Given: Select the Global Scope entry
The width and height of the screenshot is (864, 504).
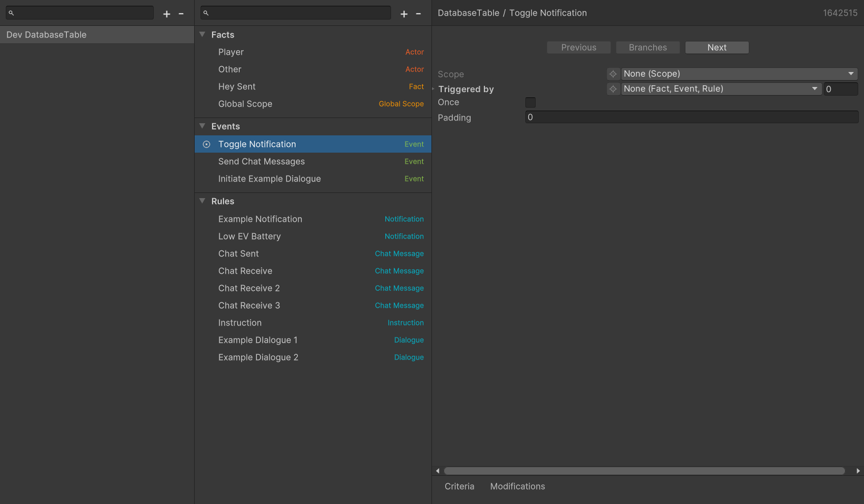Looking at the screenshot, I should pyautogui.click(x=313, y=104).
